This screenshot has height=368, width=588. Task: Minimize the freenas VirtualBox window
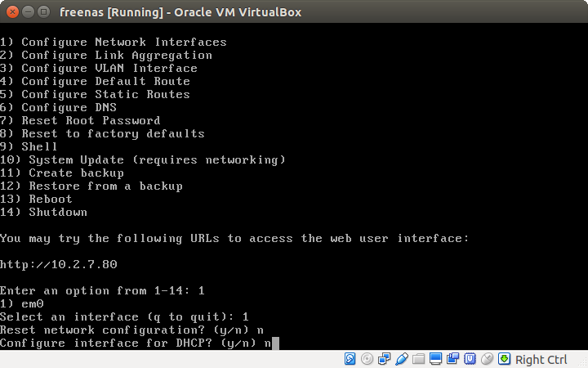[28, 12]
